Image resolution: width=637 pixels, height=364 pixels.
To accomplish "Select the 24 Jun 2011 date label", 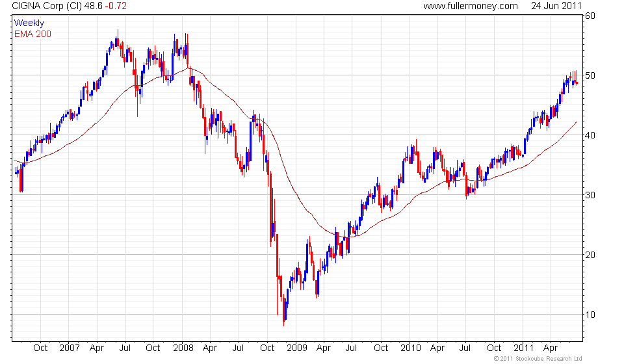I will click(x=556, y=6).
